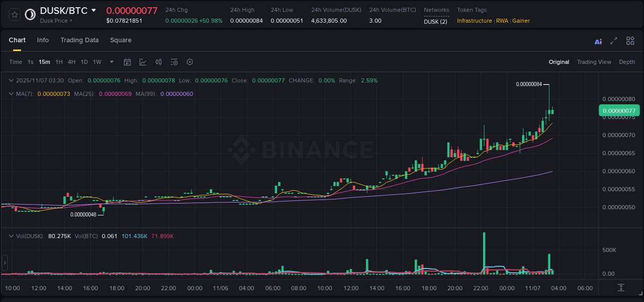This screenshot has width=644, height=302.
Task: Select the 1H timeframe
Action: 58,61
